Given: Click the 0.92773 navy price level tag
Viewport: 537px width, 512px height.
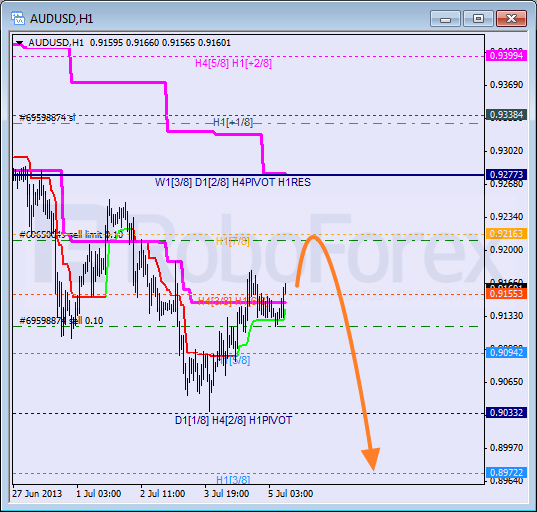Looking at the screenshot, I should click(506, 175).
